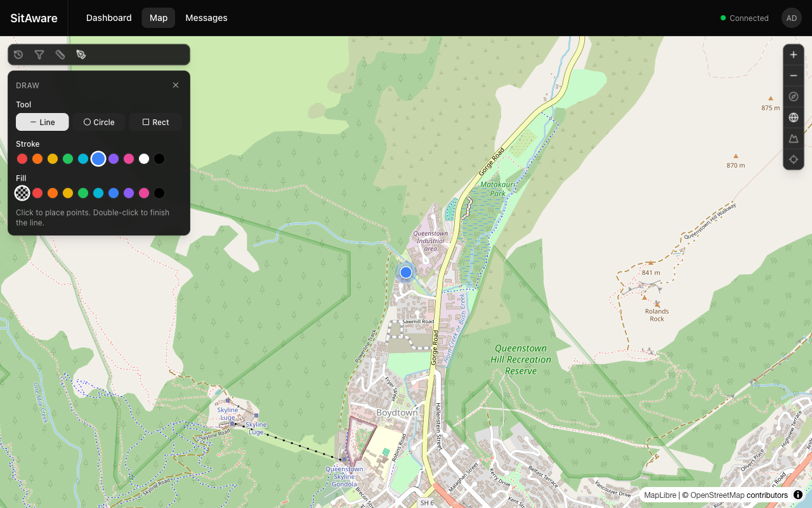Open the filter tool

39,54
